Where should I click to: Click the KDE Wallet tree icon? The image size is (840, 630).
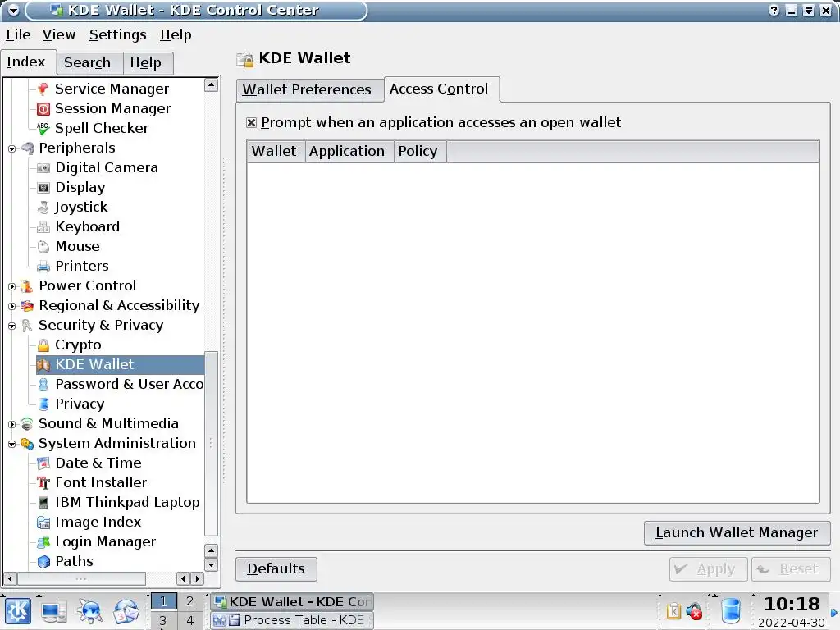[43, 365]
